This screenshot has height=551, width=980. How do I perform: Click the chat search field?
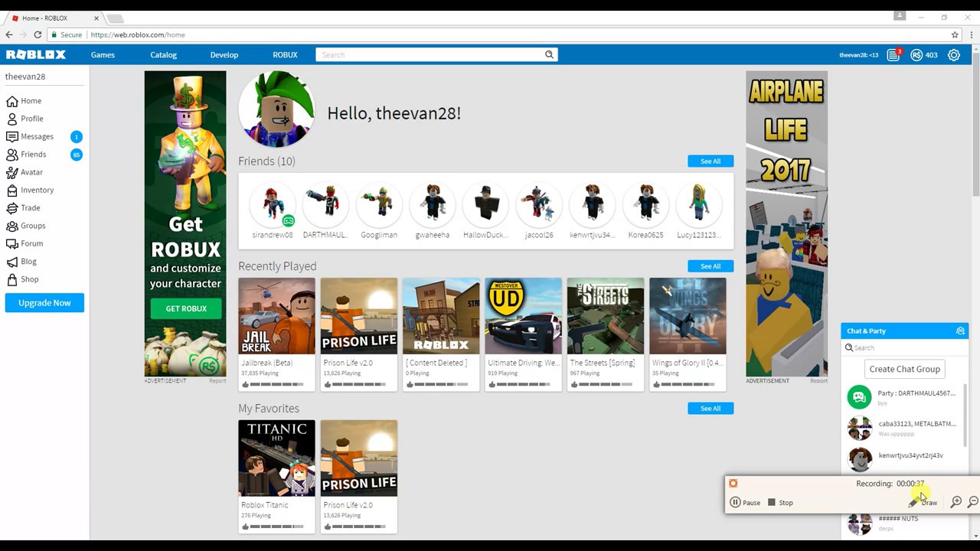coord(904,347)
